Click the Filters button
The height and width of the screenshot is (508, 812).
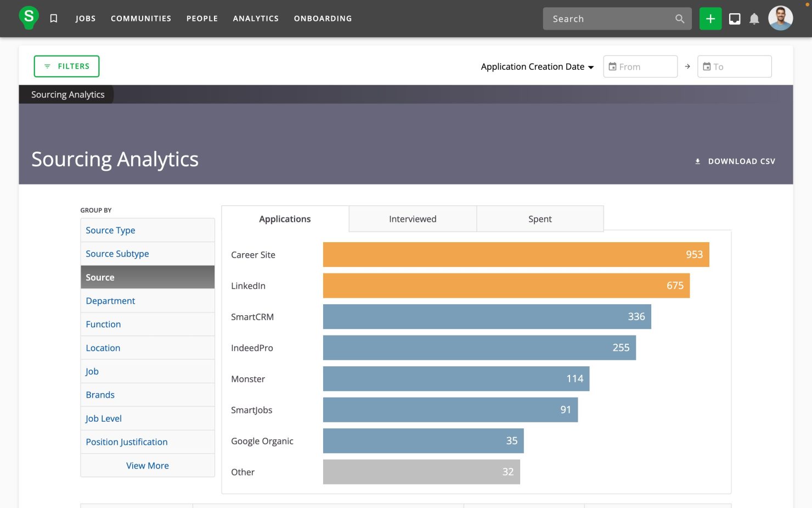[66, 66]
